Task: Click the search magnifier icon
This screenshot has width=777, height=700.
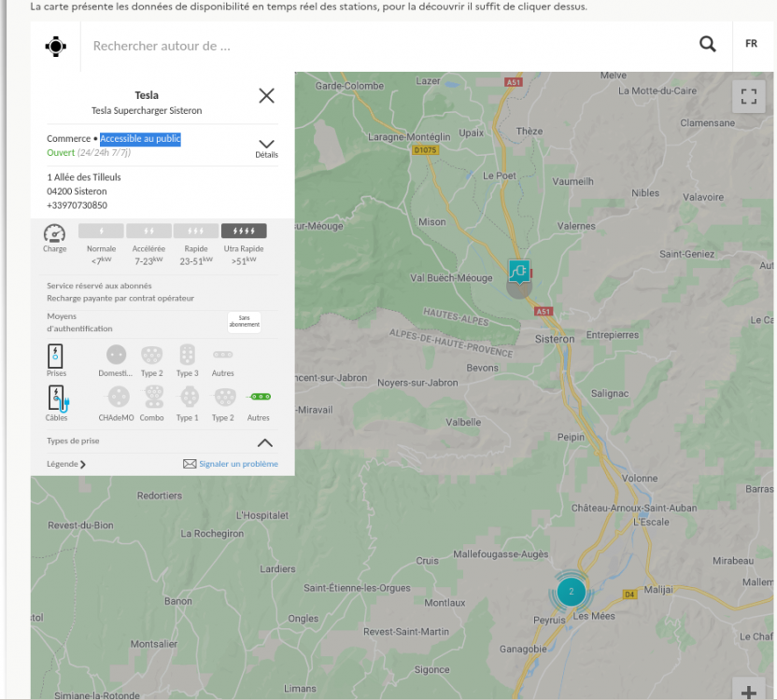Action: pos(708,44)
